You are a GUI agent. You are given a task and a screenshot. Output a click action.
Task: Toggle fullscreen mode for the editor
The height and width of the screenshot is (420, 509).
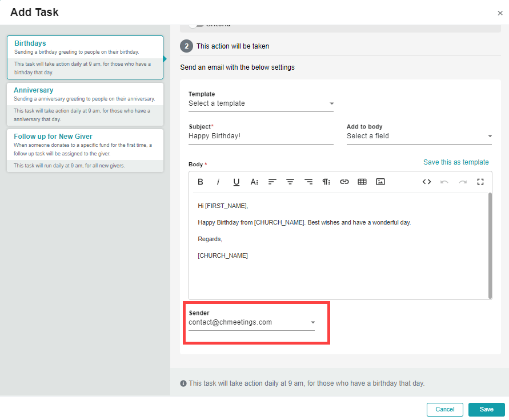[x=480, y=182]
